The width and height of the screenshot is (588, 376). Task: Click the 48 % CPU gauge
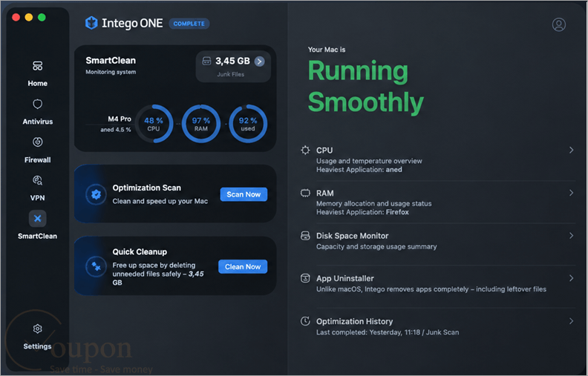pyautogui.click(x=154, y=124)
